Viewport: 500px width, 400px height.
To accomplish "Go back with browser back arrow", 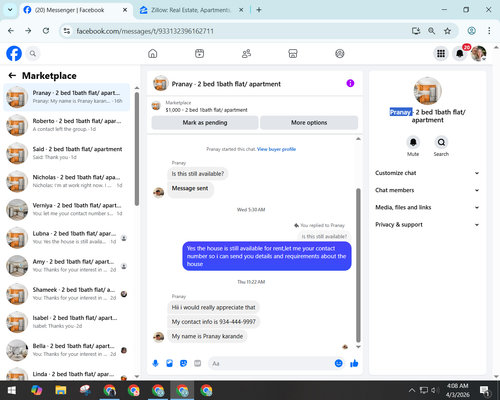I will click(x=11, y=31).
